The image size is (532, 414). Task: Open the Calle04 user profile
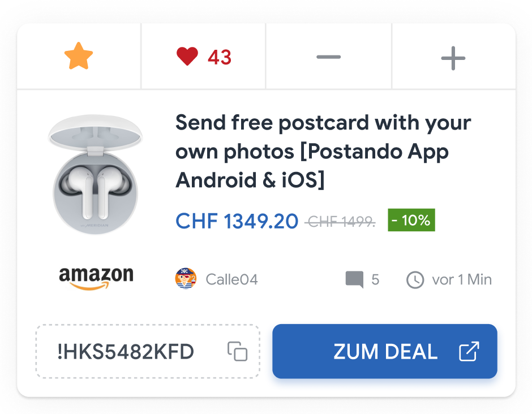click(x=231, y=279)
